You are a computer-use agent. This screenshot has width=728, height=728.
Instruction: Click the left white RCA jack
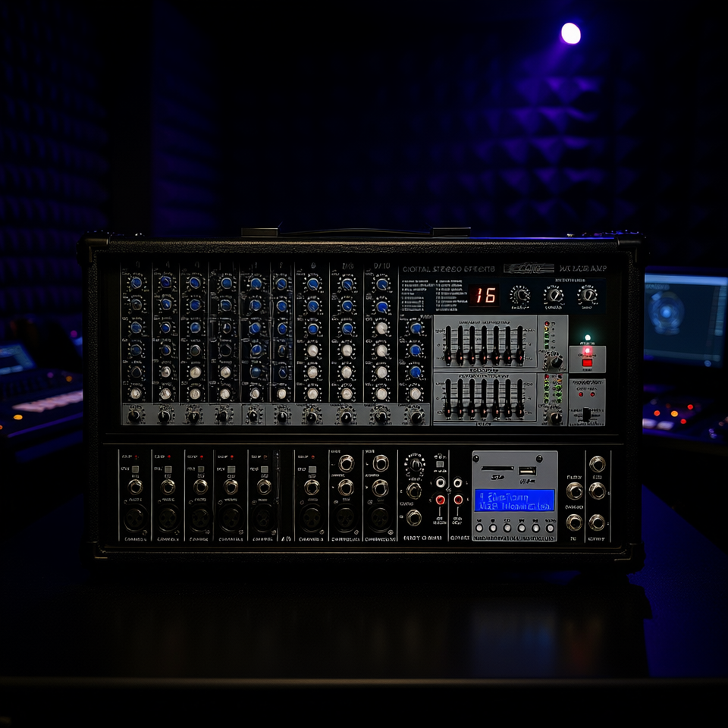(x=440, y=483)
